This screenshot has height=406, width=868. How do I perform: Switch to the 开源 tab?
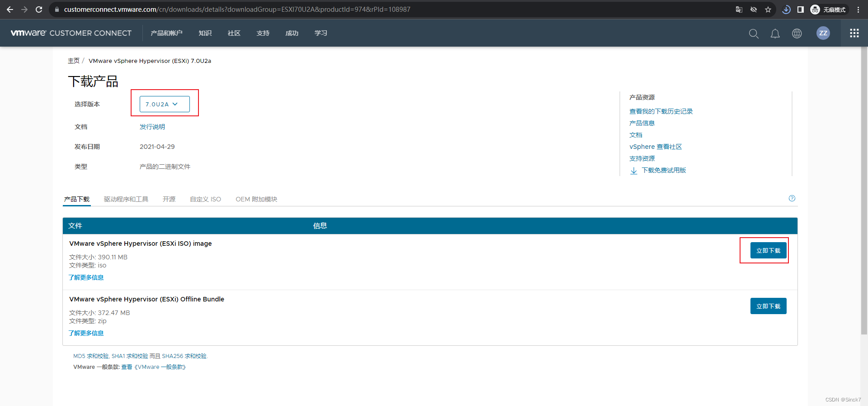point(169,199)
